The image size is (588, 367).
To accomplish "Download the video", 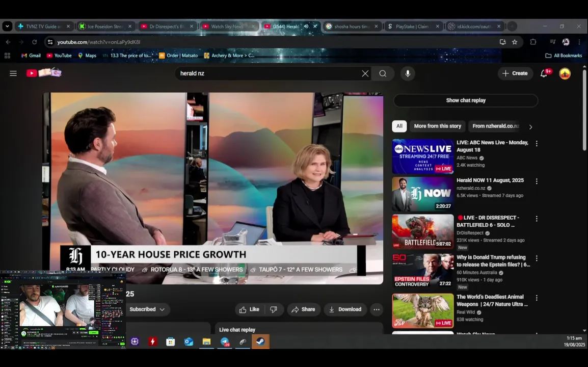I will pos(345,309).
